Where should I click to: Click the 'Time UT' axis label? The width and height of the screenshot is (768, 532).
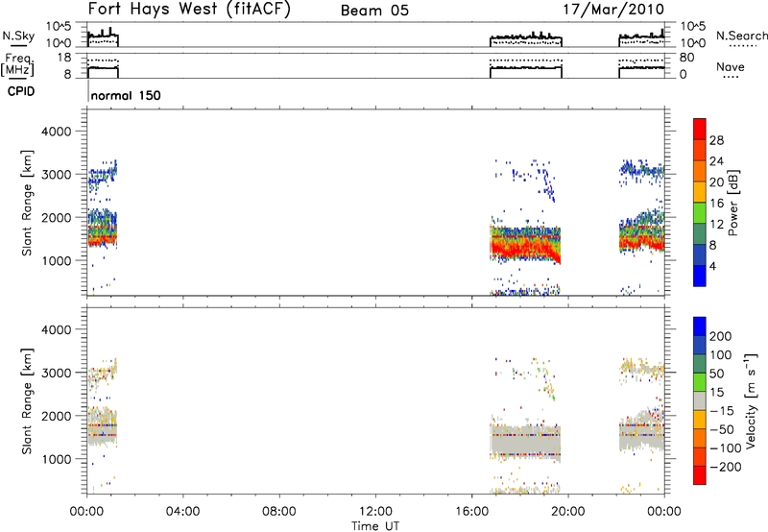[375, 525]
